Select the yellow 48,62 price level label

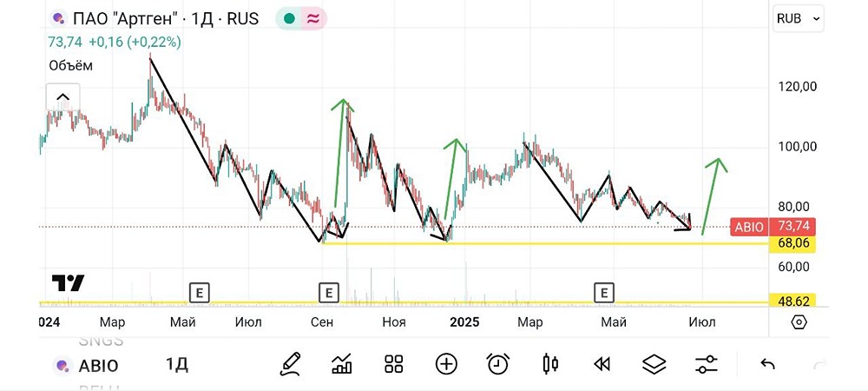click(x=792, y=302)
